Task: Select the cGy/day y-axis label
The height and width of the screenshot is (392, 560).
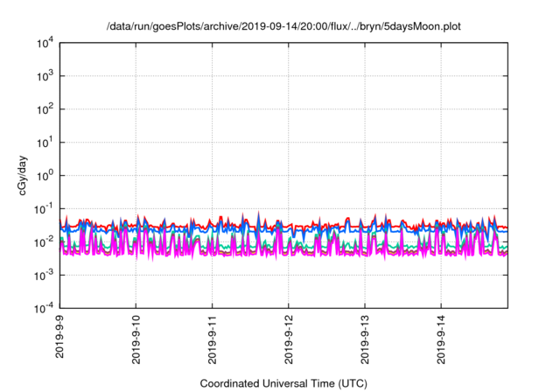Action: click(x=23, y=175)
